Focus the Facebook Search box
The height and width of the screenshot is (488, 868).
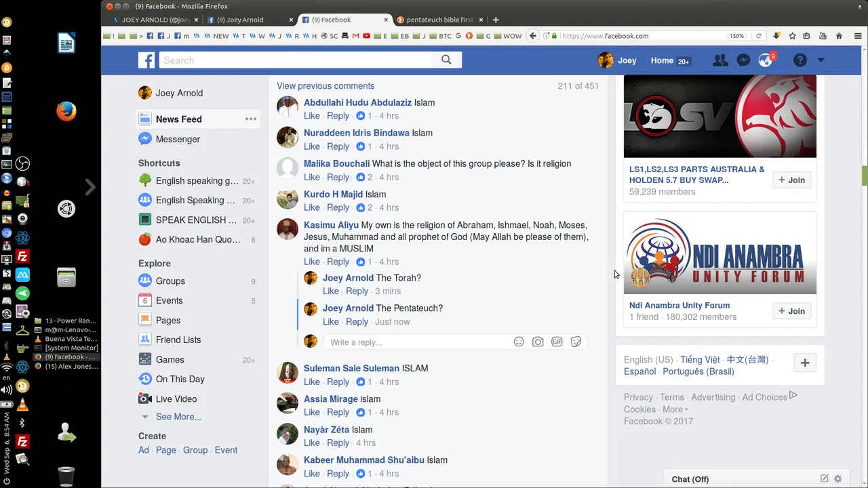coord(296,60)
